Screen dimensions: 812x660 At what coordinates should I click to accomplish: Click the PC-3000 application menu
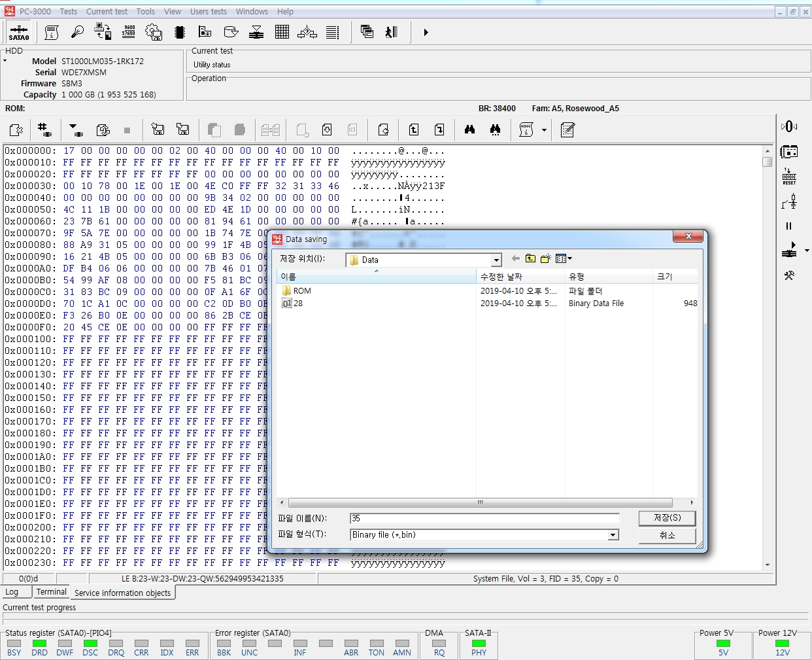(35, 11)
